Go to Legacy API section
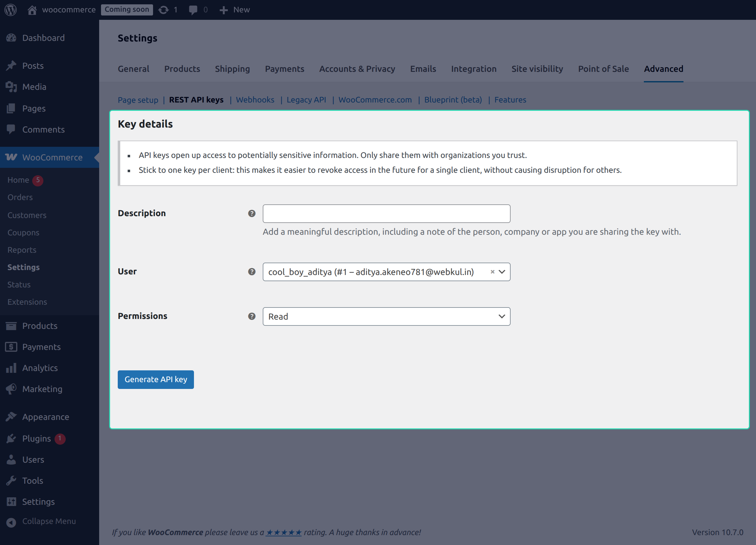Image resolution: width=756 pixels, height=545 pixels. (306, 100)
